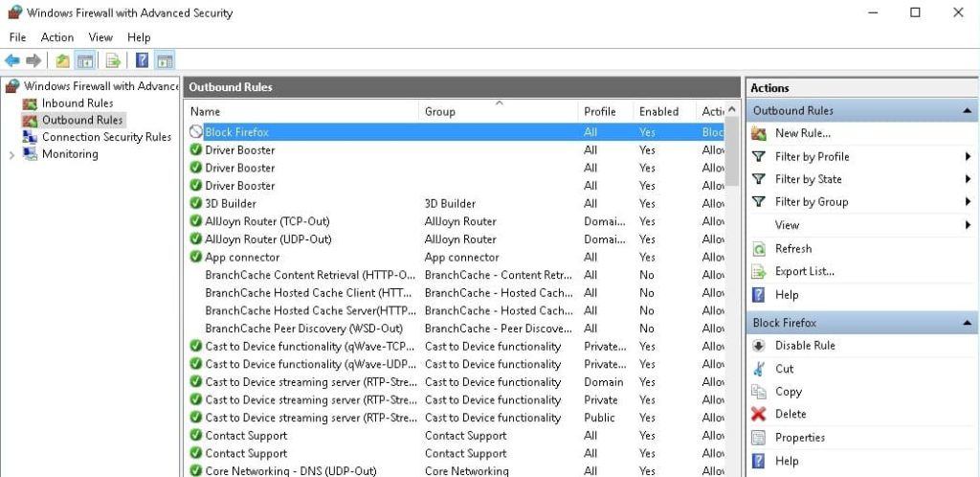Click the New Rule... action link

(x=803, y=133)
